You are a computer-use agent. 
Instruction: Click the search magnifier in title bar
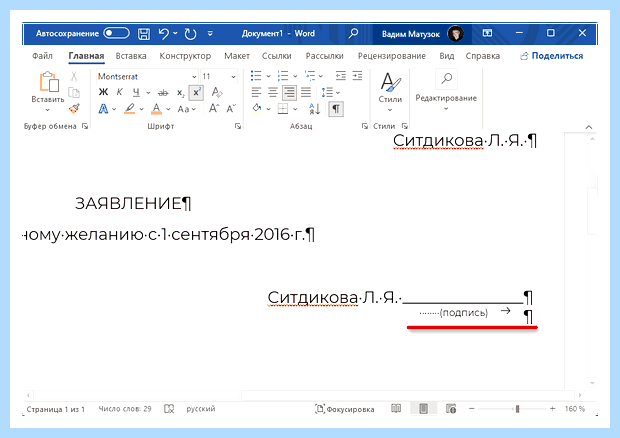click(x=353, y=33)
